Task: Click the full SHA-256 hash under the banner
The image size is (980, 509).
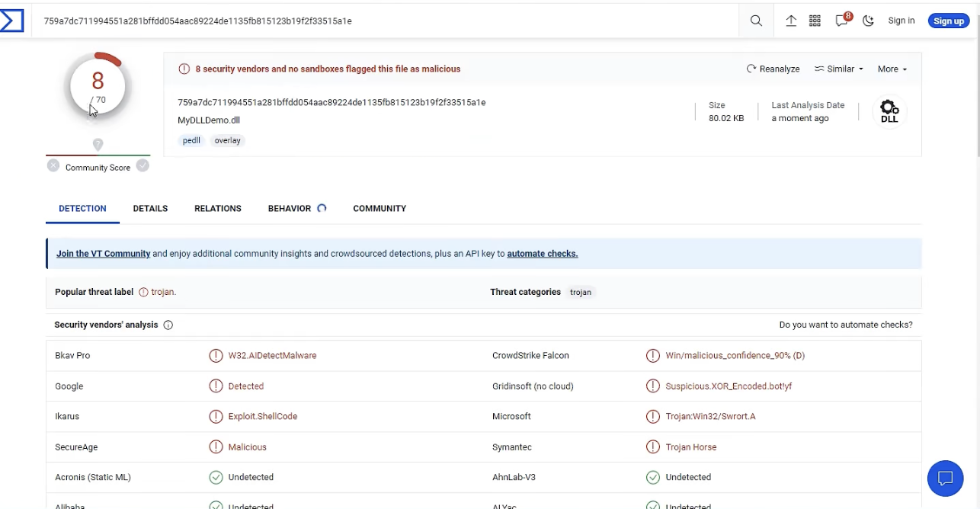Action: [331, 102]
